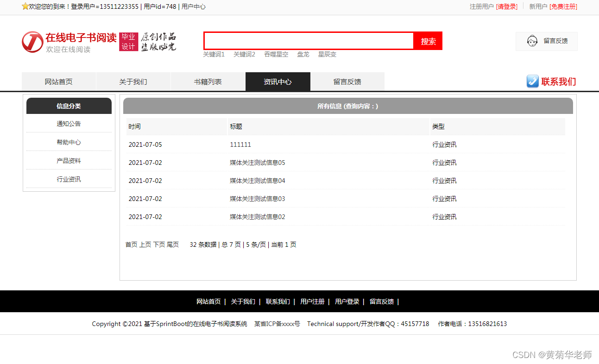599x364 pixels.
Task: Click the face icon beside 留言反馈
Action: [x=532, y=41]
